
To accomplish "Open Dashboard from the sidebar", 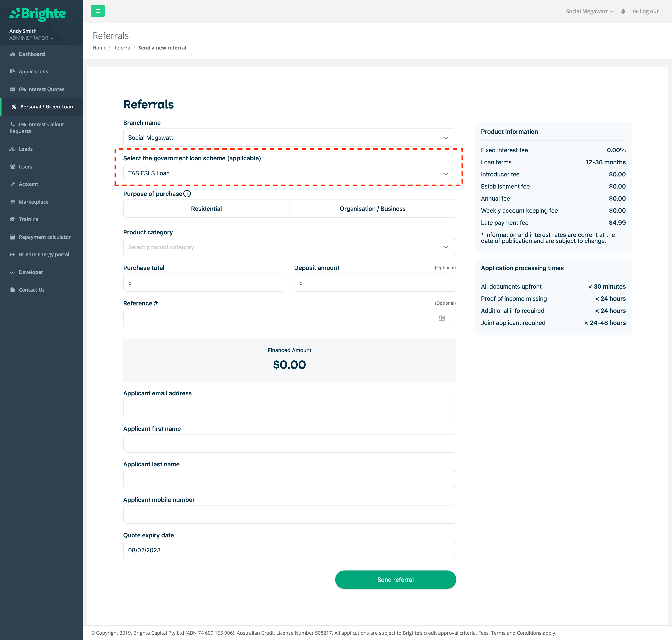I will pos(32,54).
